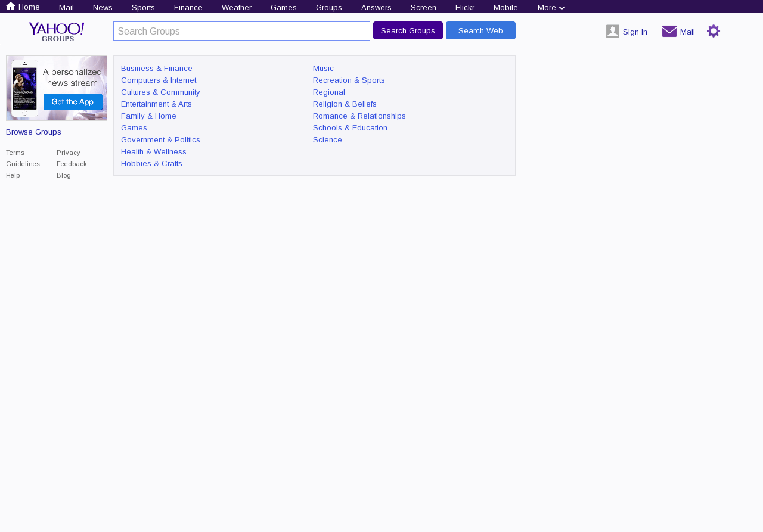Viewport: 763px width, 532px height.
Task: Open the Help footer link
Action: (x=13, y=175)
